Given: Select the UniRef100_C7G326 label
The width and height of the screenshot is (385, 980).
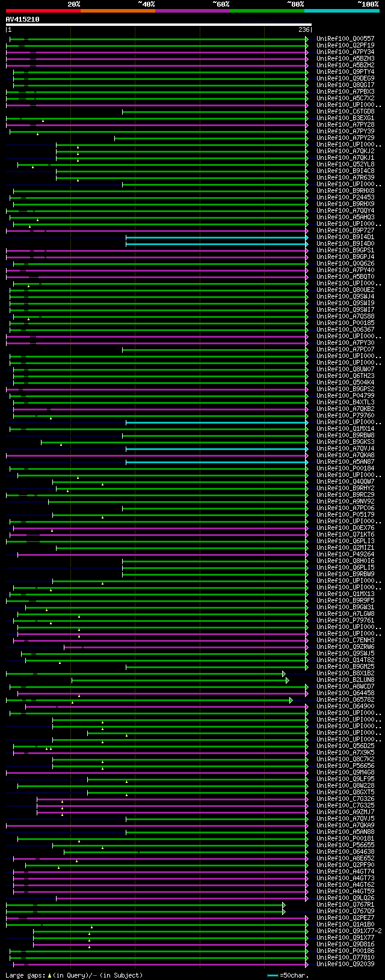Looking at the screenshot, I should tap(345, 799).
